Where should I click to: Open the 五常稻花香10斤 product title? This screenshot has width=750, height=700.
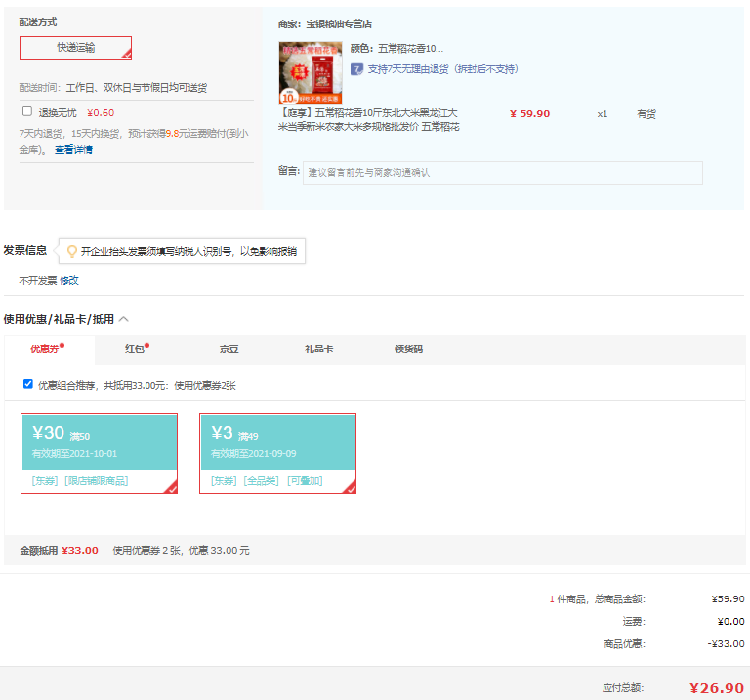pyautogui.click(x=369, y=119)
